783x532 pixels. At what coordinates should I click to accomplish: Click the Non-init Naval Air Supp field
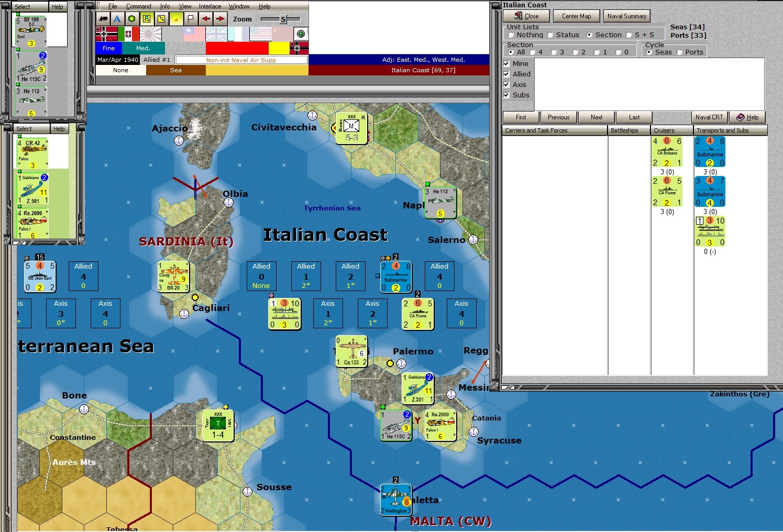[241, 60]
